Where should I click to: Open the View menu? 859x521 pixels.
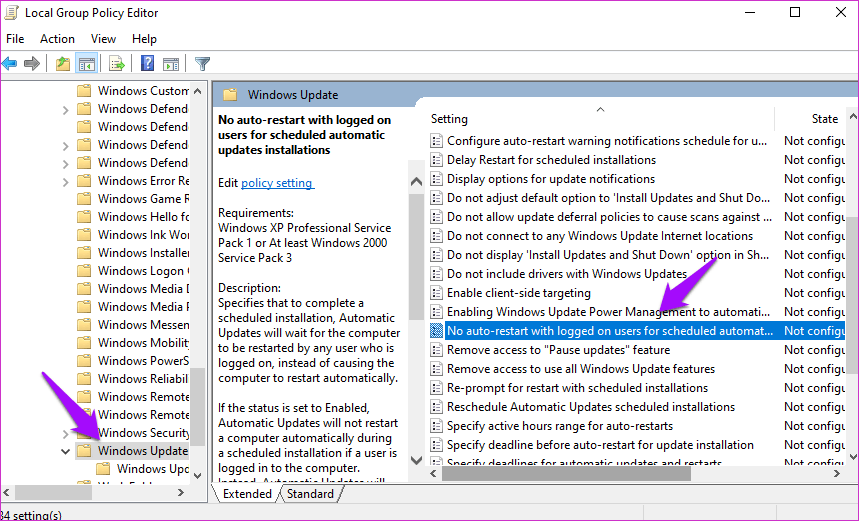[x=103, y=39]
